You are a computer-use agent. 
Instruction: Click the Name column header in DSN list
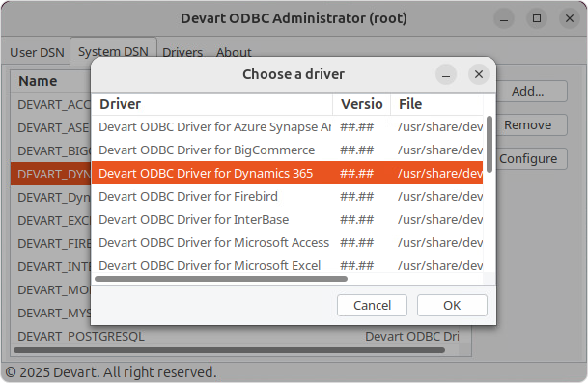pyautogui.click(x=51, y=81)
